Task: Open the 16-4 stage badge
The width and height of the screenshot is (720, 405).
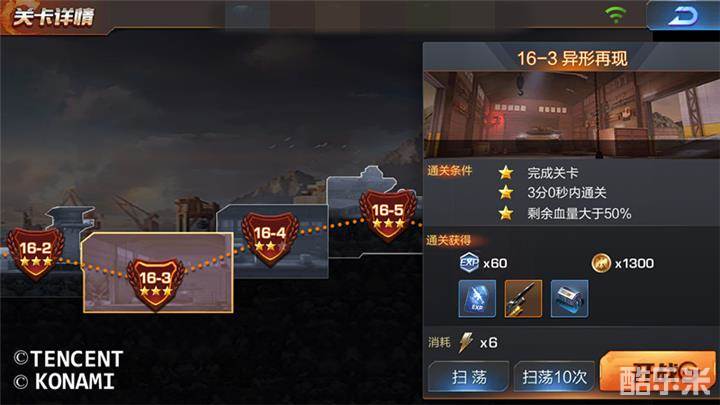Action: click(x=270, y=239)
